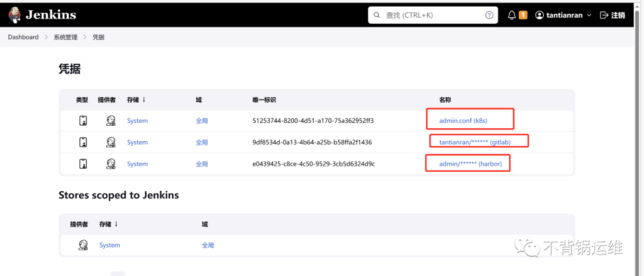
Task: Click the 类型 column header
Action: (x=82, y=100)
